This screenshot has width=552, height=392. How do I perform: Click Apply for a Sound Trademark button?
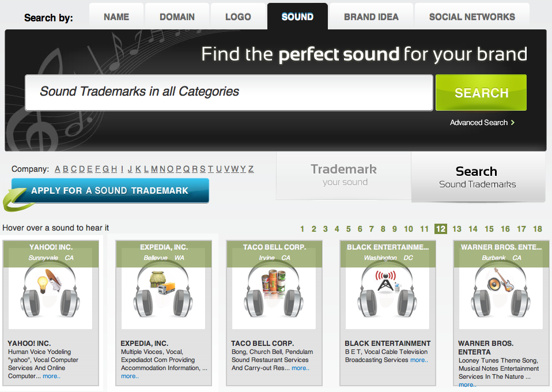click(110, 191)
